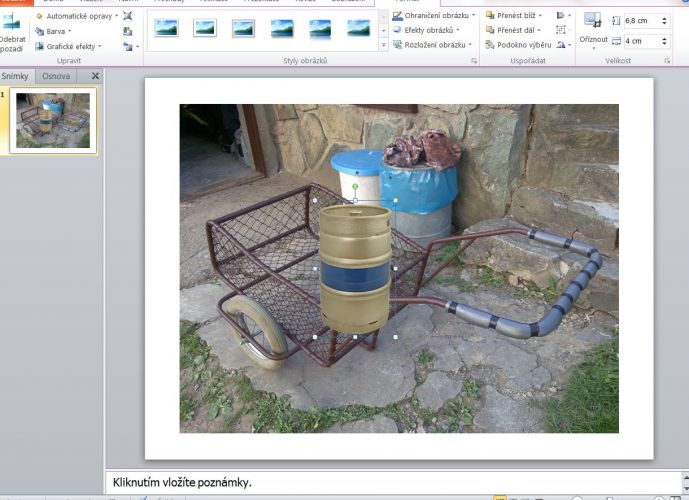Click the Rotate objects icon
The height and width of the screenshot is (500, 689).
point(563,45)
